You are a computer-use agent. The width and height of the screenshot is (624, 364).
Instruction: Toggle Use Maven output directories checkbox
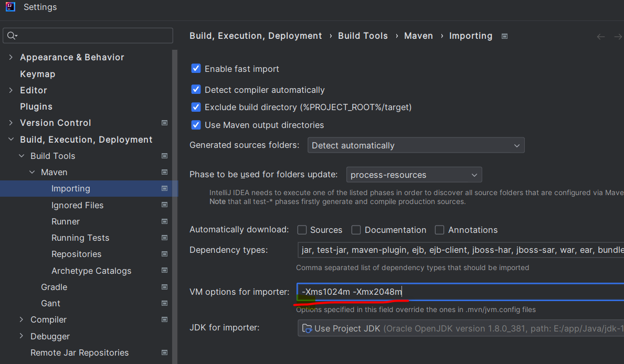point(196,125)
